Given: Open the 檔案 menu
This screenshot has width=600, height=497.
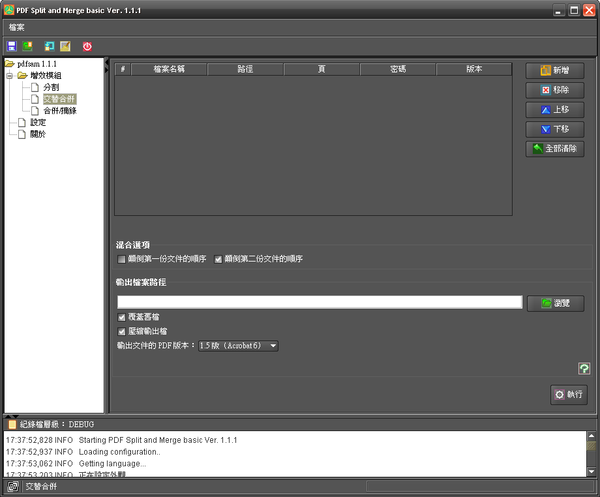Looking at the screenshot, I should 16,28.
